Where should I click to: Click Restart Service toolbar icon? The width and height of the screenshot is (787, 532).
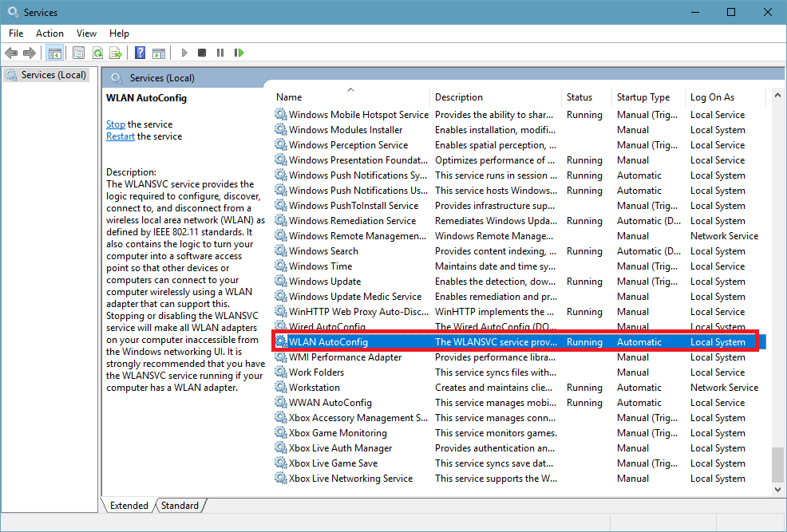coord(239,53)
